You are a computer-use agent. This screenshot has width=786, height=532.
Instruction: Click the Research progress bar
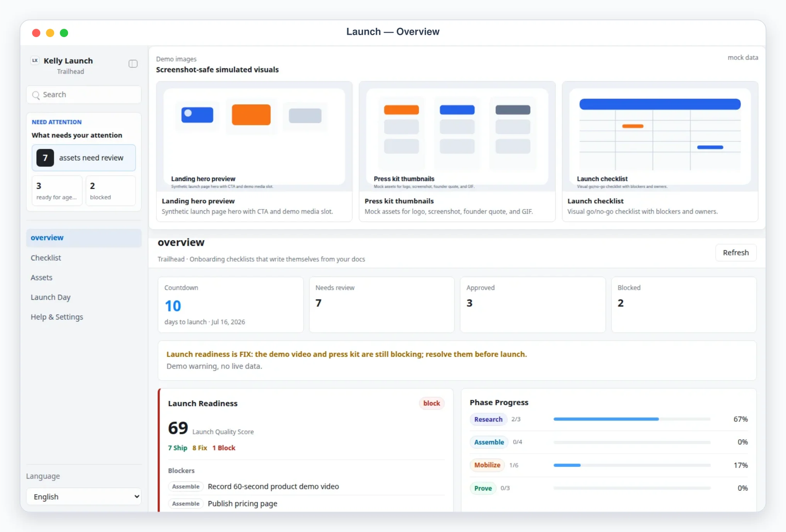632,419
